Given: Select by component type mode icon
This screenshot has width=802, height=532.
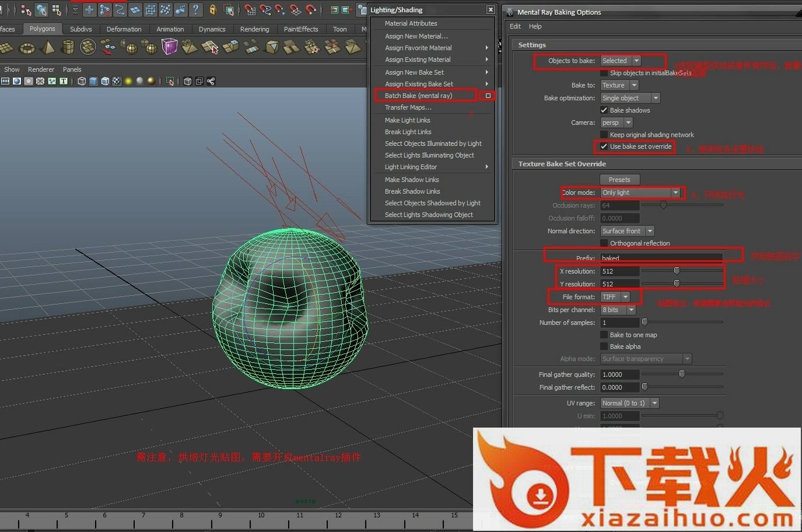Looking at the screenshot, I should tap(57, 10).
